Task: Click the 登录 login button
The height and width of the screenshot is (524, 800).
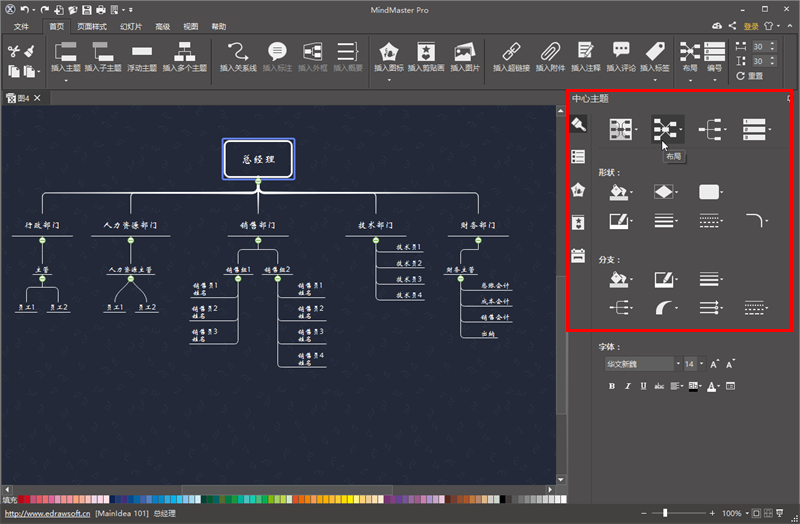Action: (751, 26)
